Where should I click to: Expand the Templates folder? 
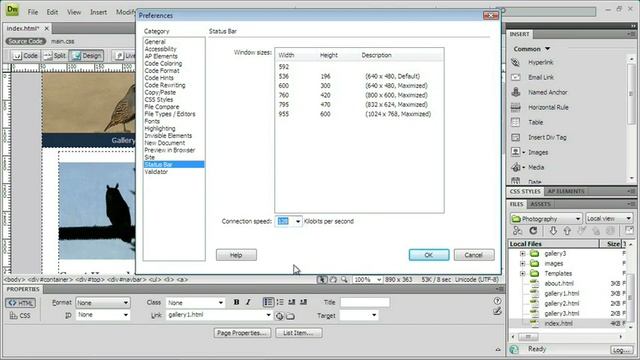pyautogui.click(x=522, y=273)
